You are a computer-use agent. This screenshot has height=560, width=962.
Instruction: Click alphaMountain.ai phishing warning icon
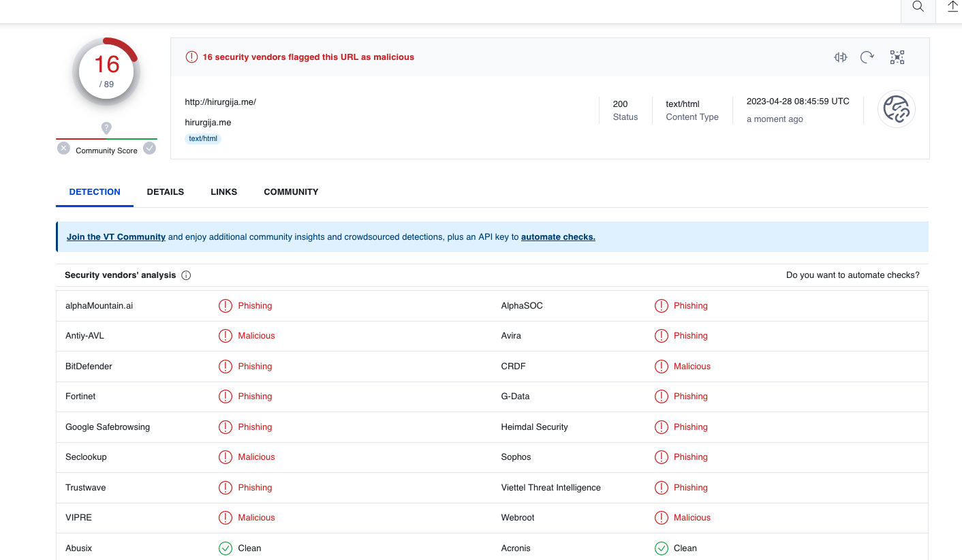tap(226, 306)
